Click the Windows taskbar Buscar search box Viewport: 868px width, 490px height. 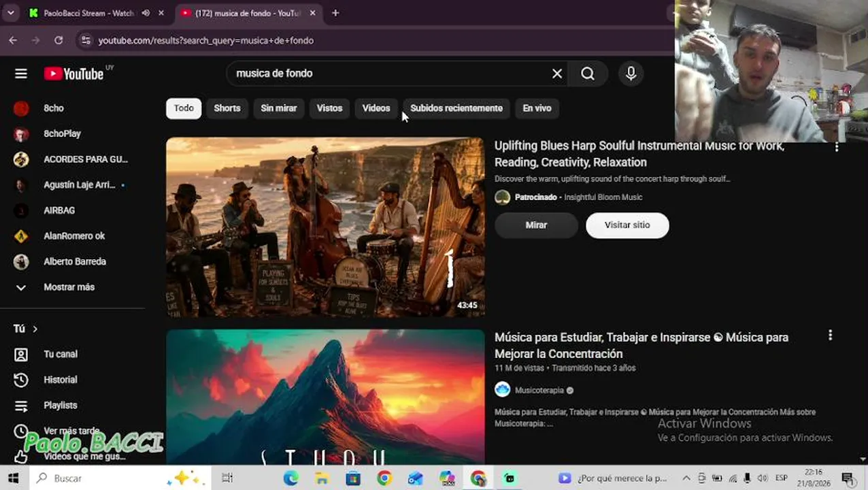click(119, 478)
